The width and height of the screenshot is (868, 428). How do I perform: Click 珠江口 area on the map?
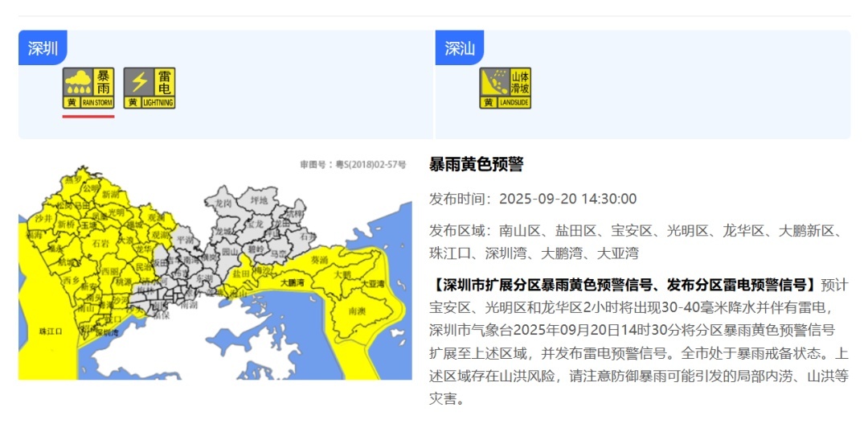[51, 331]
